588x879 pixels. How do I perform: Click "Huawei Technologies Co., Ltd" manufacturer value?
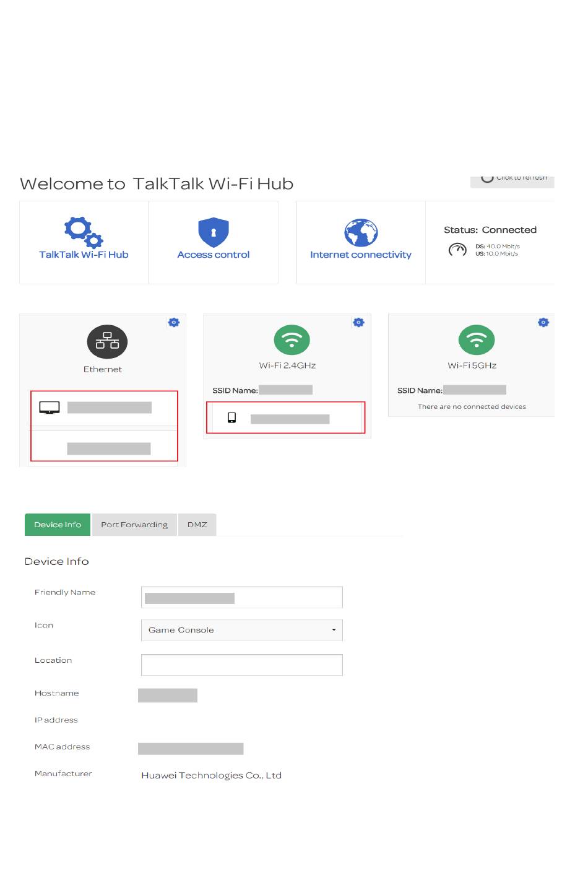[212, 776]
